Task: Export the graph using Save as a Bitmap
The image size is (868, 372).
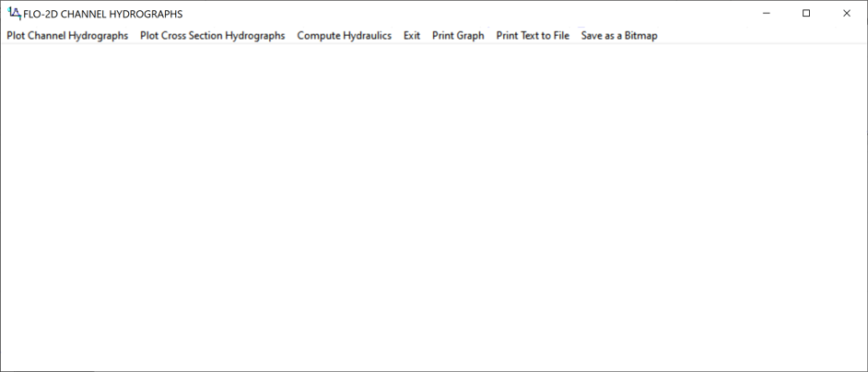Action: click(x=619, y=36)
